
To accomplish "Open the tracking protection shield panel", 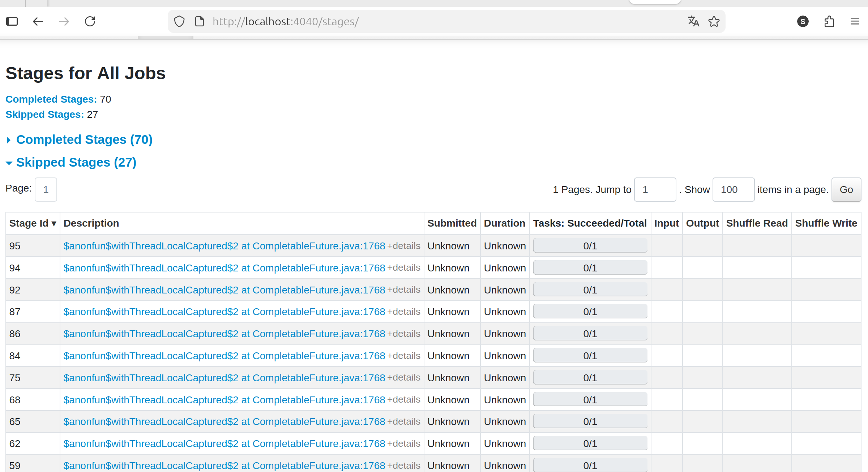I will (x=179, y=21).
